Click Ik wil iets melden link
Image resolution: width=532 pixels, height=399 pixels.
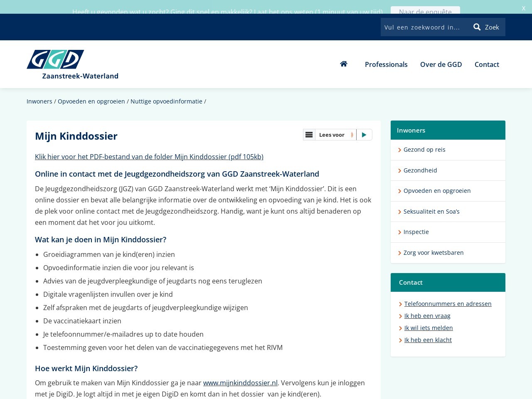429,328
